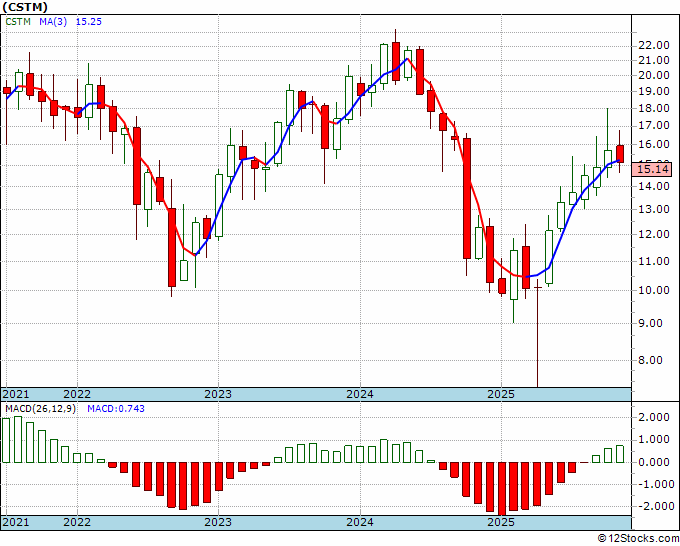
Task: Click the 16.00 price axis label
Action: coord(654,144)
